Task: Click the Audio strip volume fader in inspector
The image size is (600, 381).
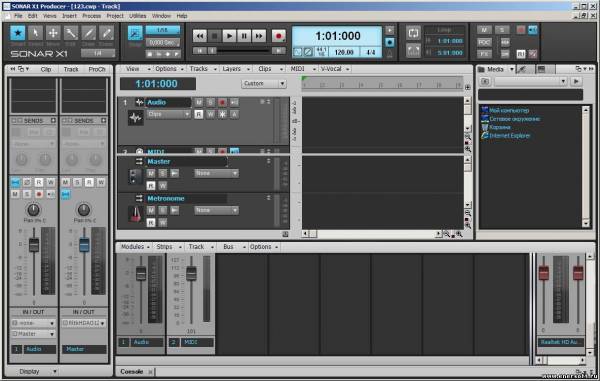Action: pos(34,245)
